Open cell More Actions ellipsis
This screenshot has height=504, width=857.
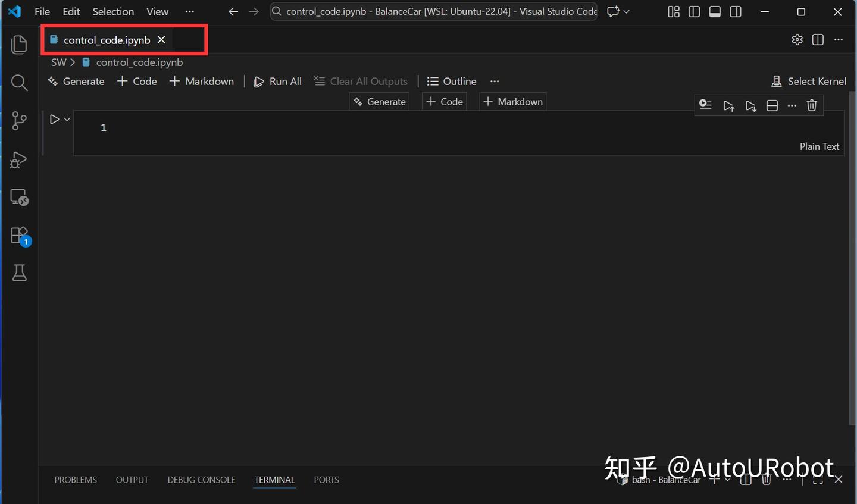(792, 105)
